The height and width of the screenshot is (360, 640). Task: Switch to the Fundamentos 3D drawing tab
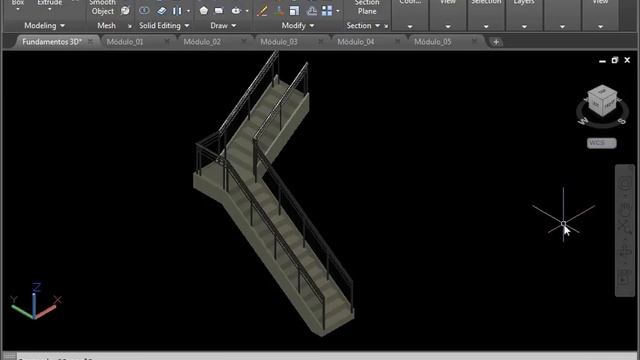pos(52,42)
